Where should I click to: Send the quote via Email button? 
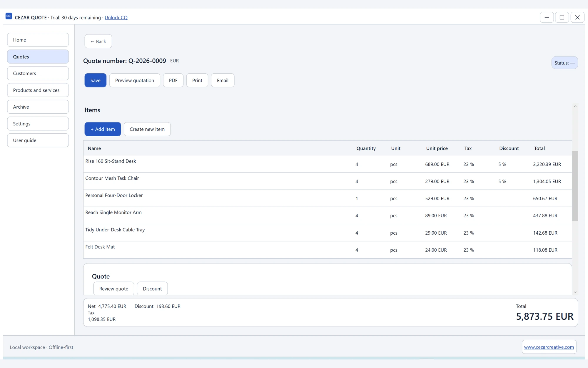pyautogui.click(x=223, y=80)
